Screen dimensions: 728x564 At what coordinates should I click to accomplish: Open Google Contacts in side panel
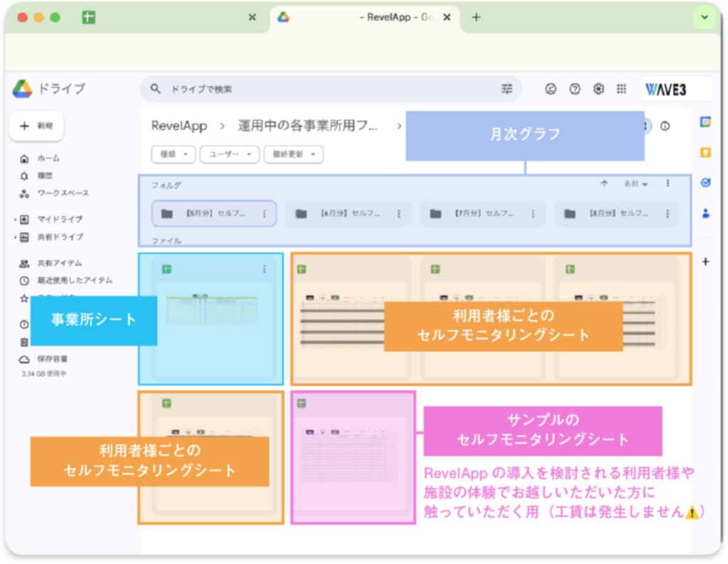pos(705,213)
